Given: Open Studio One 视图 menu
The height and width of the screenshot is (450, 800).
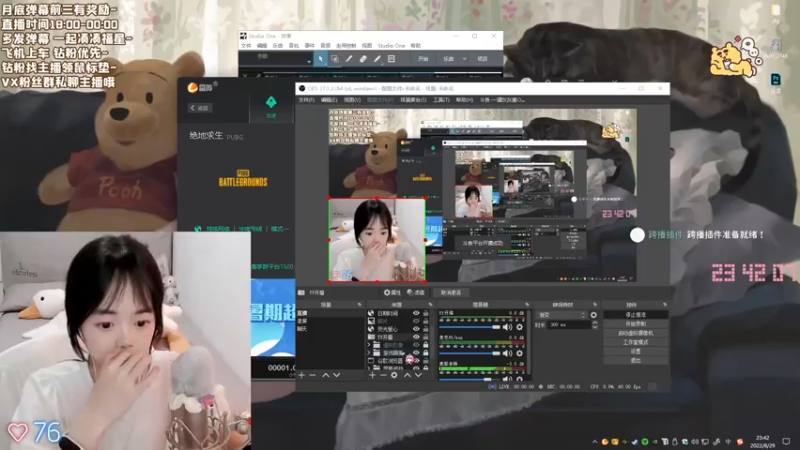Looking at the screenshot, I should [367, 45].
